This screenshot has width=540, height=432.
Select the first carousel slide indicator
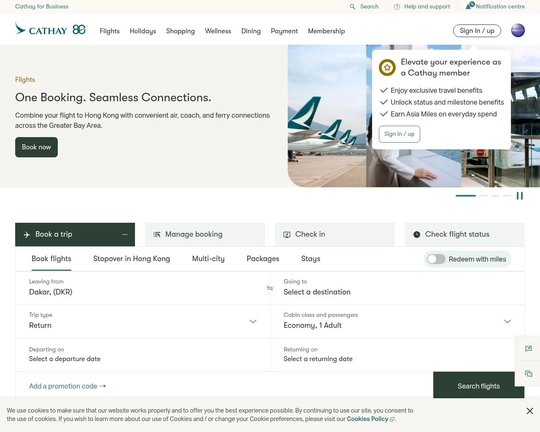pyautogui.click(x=466, y=196)
